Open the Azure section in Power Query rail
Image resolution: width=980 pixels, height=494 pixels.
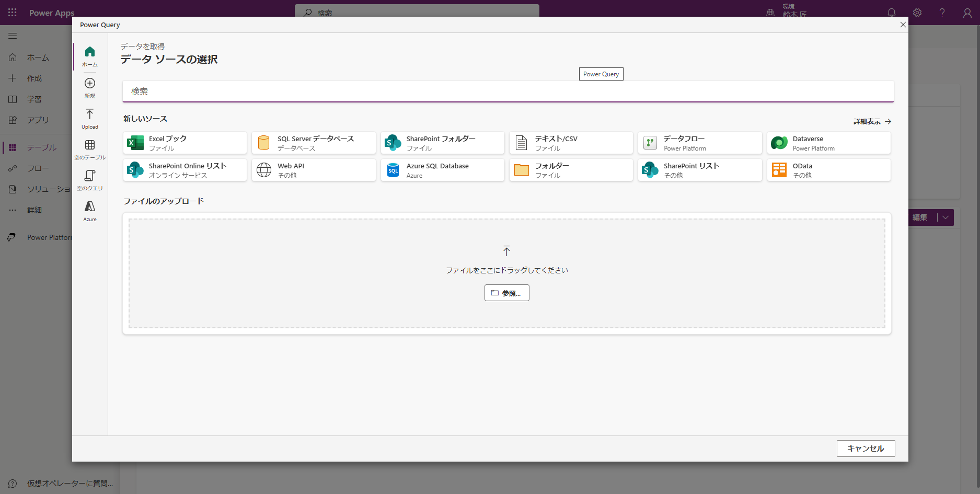tap(89, 211)
